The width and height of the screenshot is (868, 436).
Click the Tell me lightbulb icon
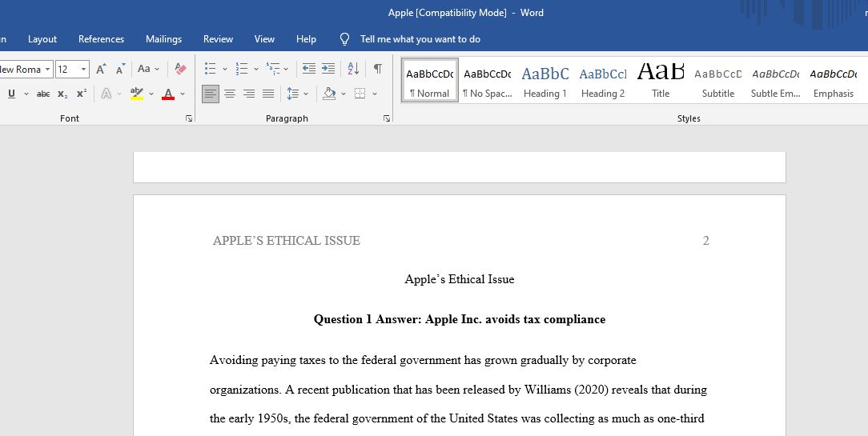click(x=344, y=39)
